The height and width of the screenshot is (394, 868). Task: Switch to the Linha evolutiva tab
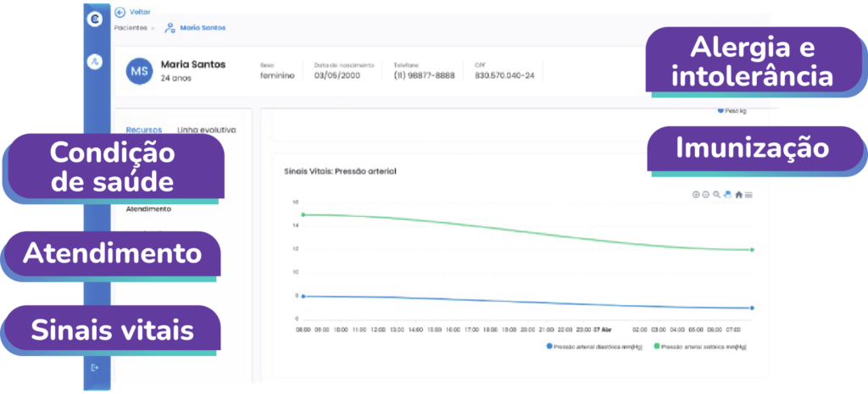(x=206, y=130)
